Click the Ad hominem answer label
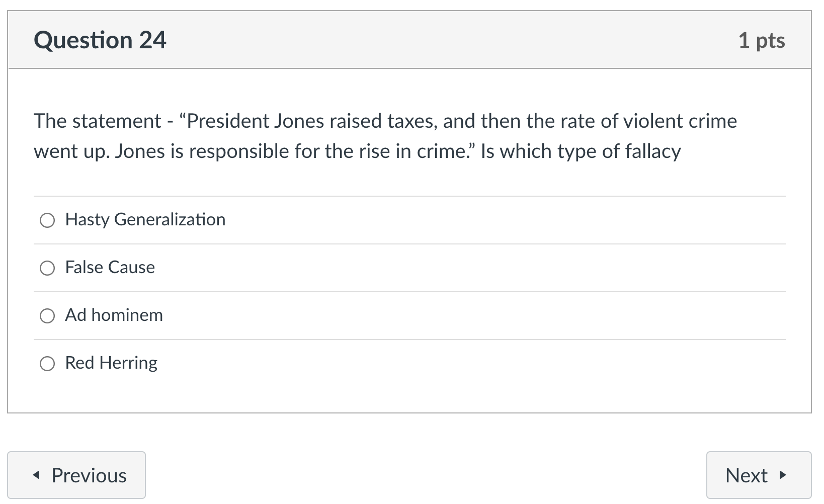824x504 pixels. point(114,315)
